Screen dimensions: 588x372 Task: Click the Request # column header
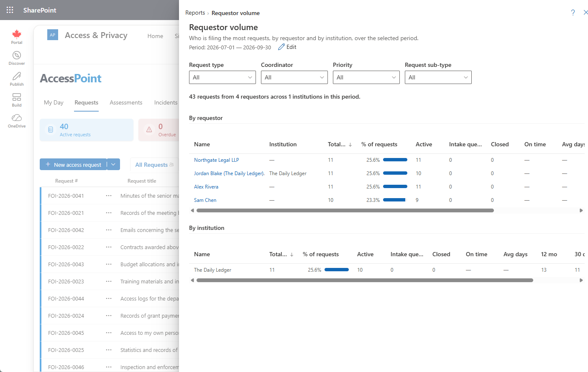pyautogui.click(x=66, y=181)
